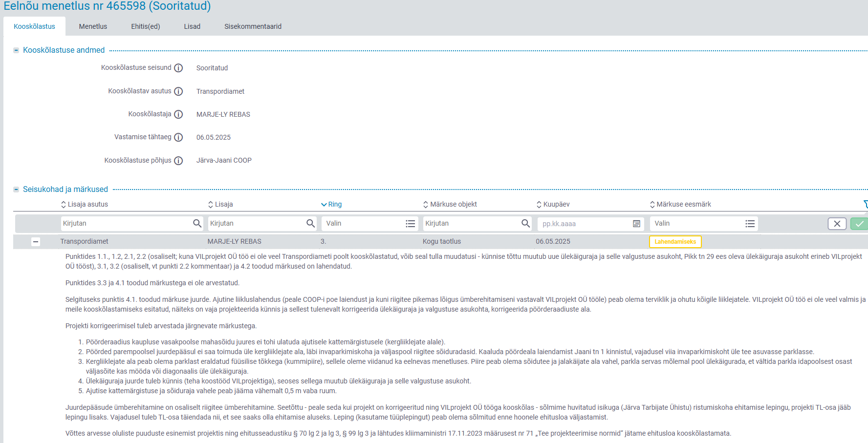
Task: Open Märkuse eesmärk Valin dropdown
Action: [x=704, y=223]
